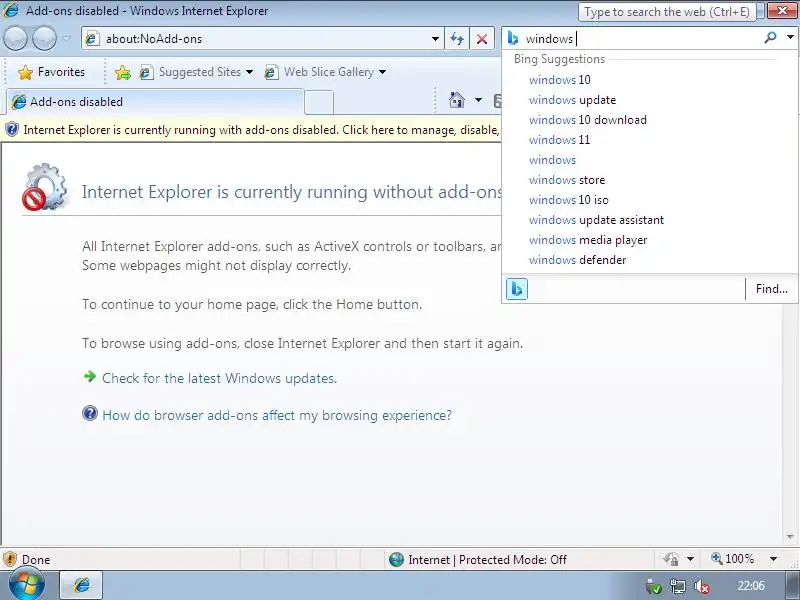
Task: Expand the zoom level dropdown arrow
Action: point(773,559)
